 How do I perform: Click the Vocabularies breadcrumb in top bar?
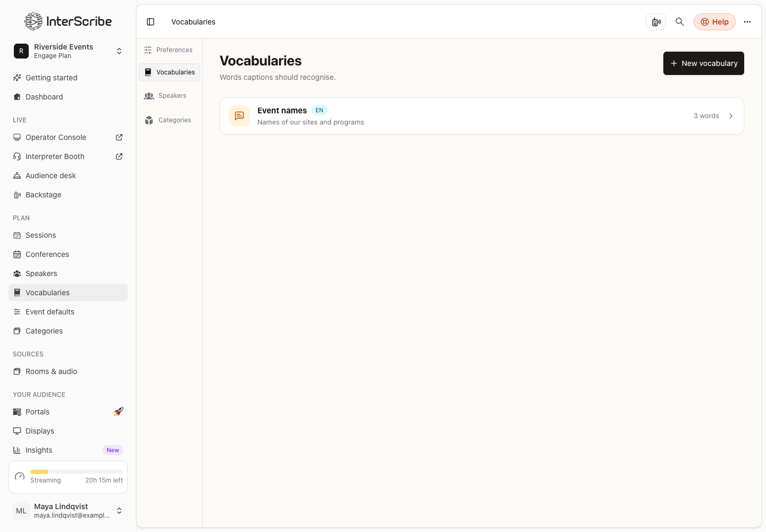(x=193, y=22)
